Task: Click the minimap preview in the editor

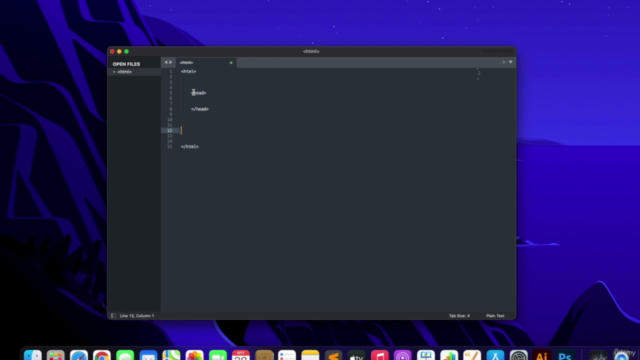Action: coord(478,74)
